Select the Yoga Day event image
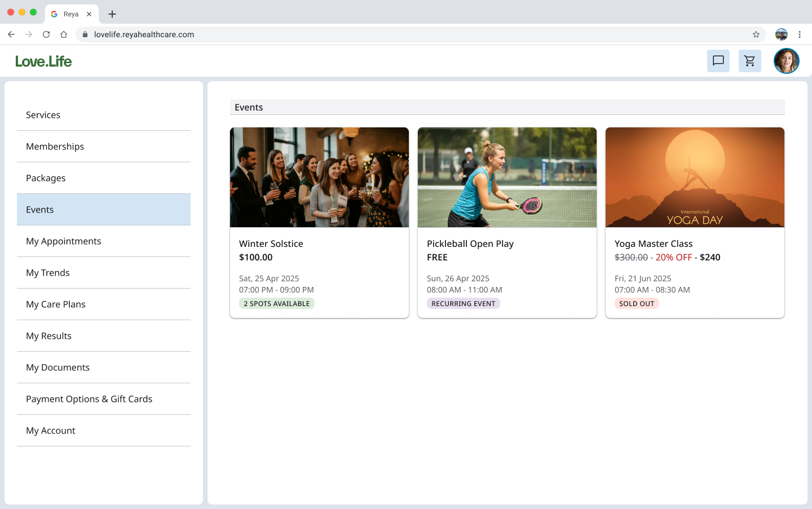812x509 pixels. [x=695, y=178]
